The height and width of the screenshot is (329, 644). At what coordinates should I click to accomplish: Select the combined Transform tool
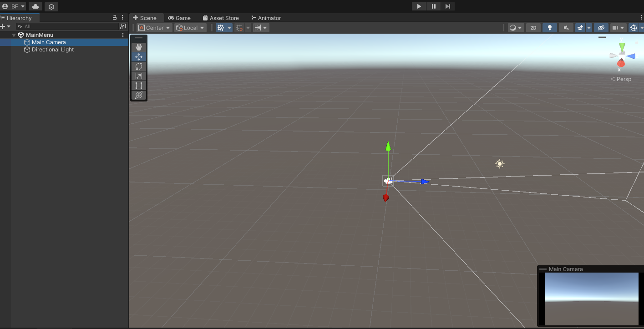[139, 95]
